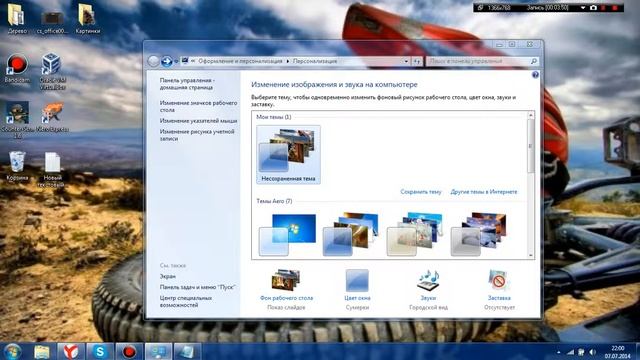The width and height of the screenshot is (640, 360).
Task: Open Панель управления - домашняя страница link
Action: (187, 84)
